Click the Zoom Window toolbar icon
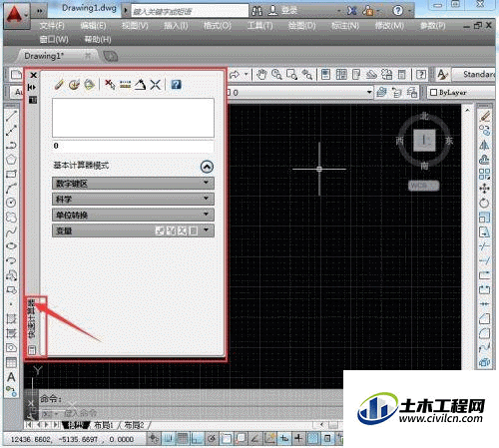Viewport: 499px width, 448px height. (291, 74)
